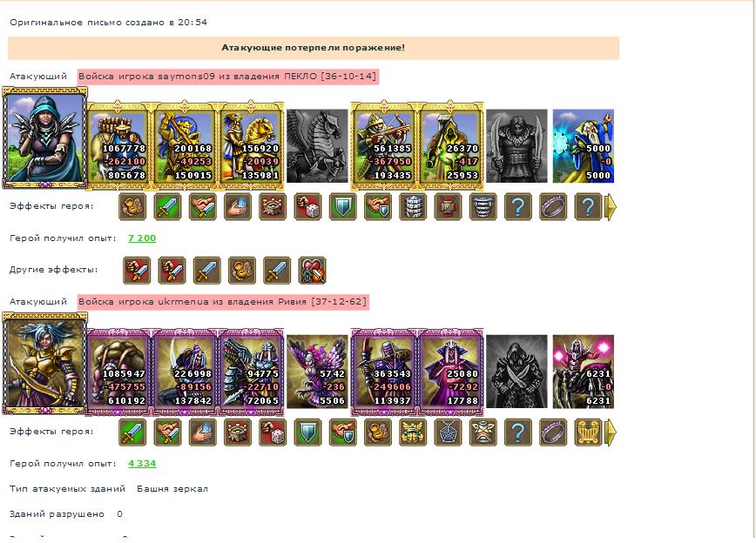This screenshot has height=543, width=756.
Task: Click the spider web effect icon in second hero effects
Action: point(448,432)
